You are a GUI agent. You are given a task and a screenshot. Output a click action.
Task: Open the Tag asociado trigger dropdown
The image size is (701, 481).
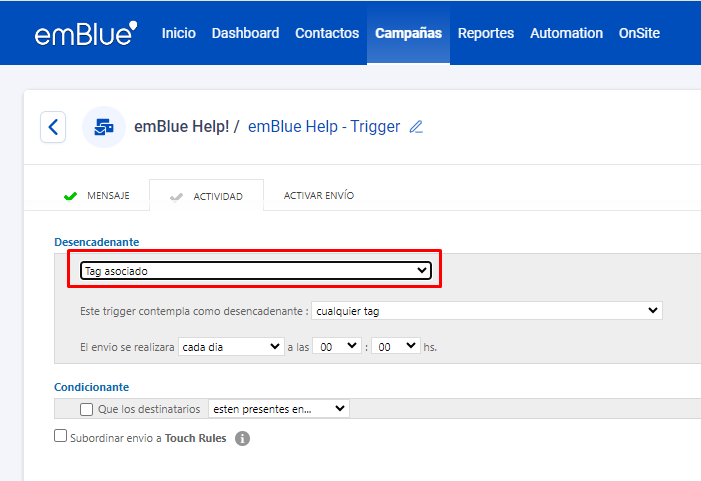(256, 271)
